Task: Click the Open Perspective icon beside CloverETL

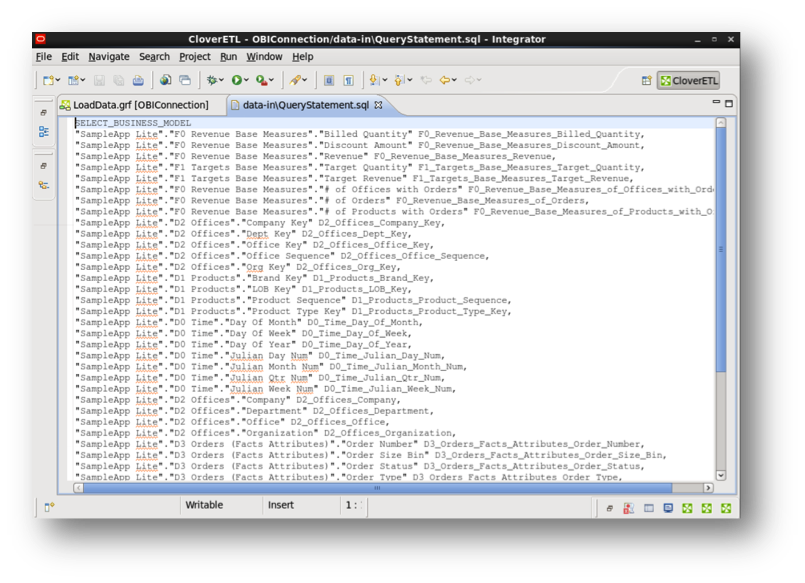Action: (647, 80)
